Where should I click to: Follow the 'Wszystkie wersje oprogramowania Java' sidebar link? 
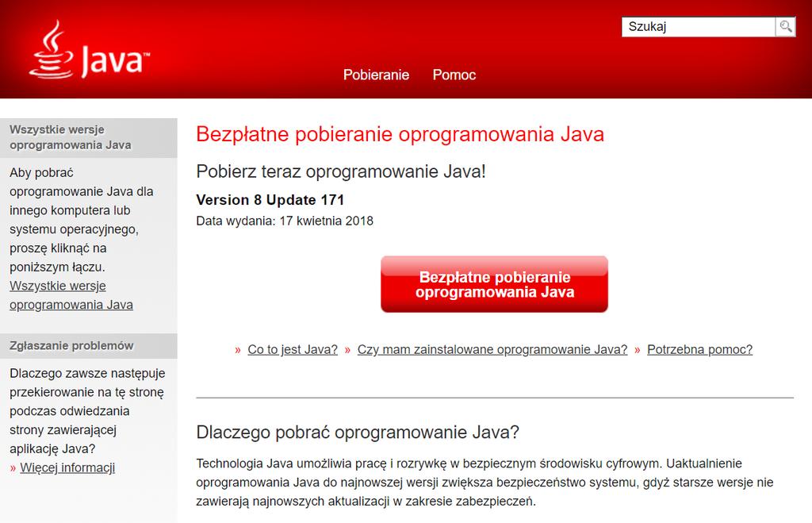[x=71, y=295]
